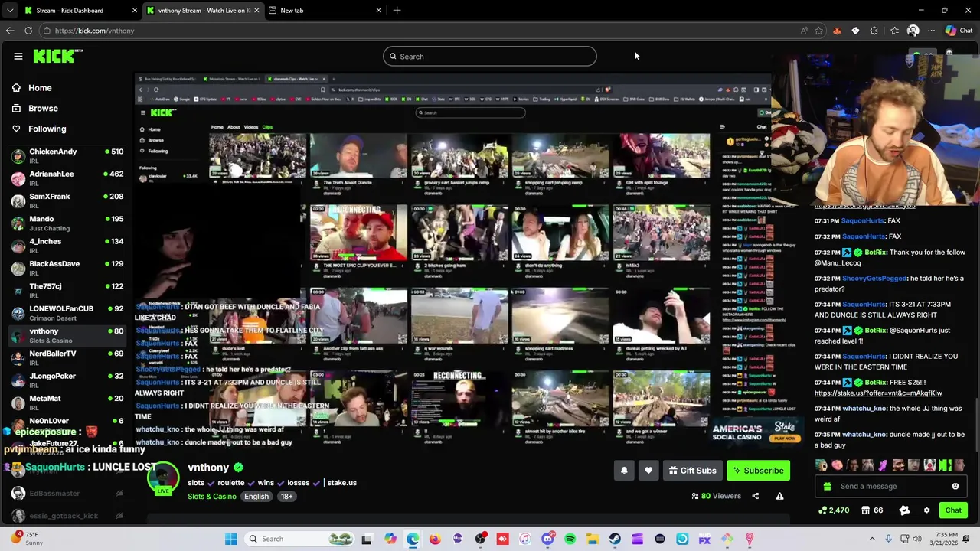Viewport: 980px width, 551px height.
Task: Click the address bar URL
Action: (x=94, y=31)
